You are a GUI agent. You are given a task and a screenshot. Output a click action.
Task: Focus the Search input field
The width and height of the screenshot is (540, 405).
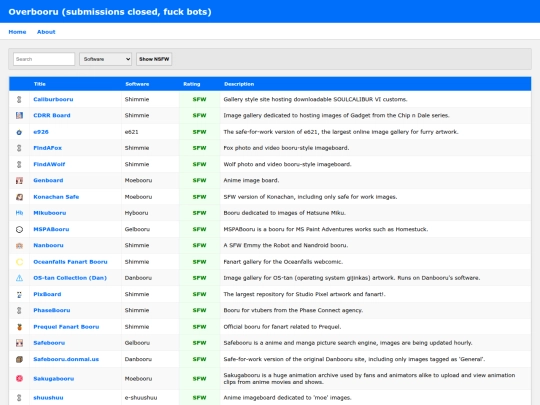[x=44, y=59]
